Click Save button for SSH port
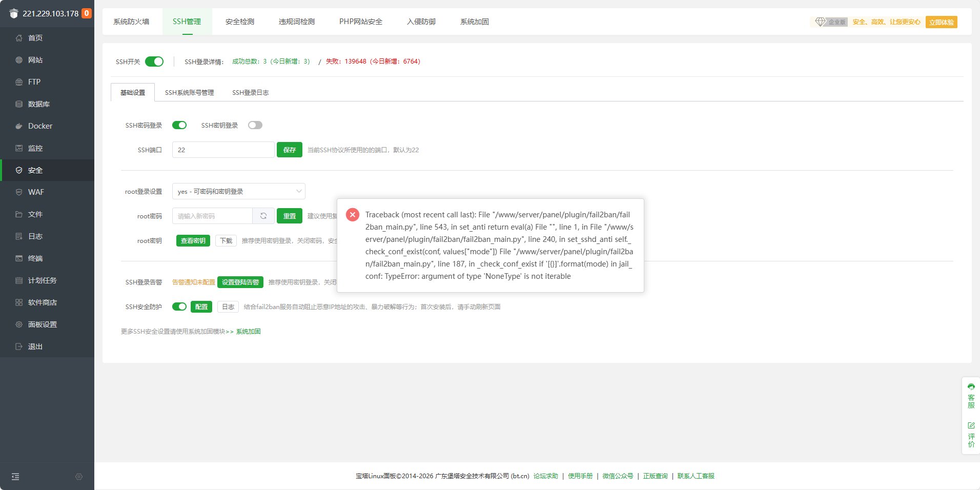The image size is (980, 490). tap(289, 150)
